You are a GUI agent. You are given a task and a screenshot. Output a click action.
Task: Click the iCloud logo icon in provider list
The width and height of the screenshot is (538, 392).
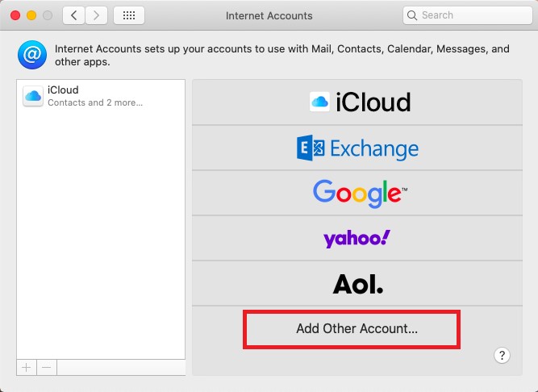[319, 102]
